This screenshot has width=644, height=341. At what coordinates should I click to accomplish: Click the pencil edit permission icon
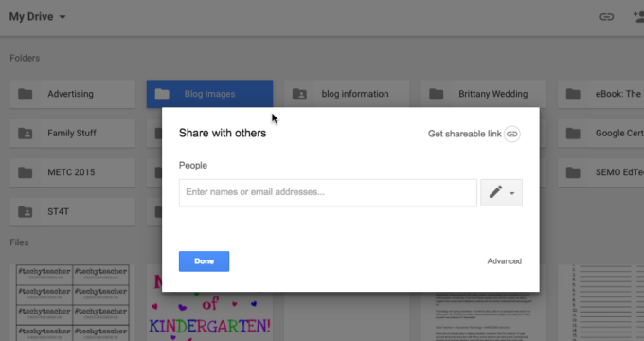pos(495,191)
